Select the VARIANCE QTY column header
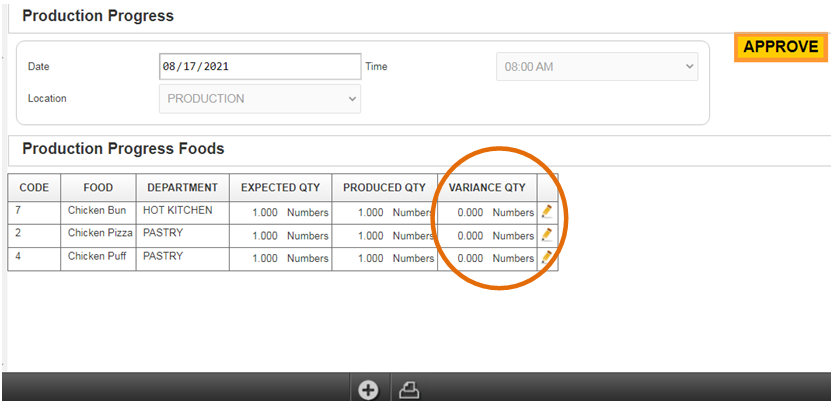Screen dimensions: 831x407 (x=487, y=188)
